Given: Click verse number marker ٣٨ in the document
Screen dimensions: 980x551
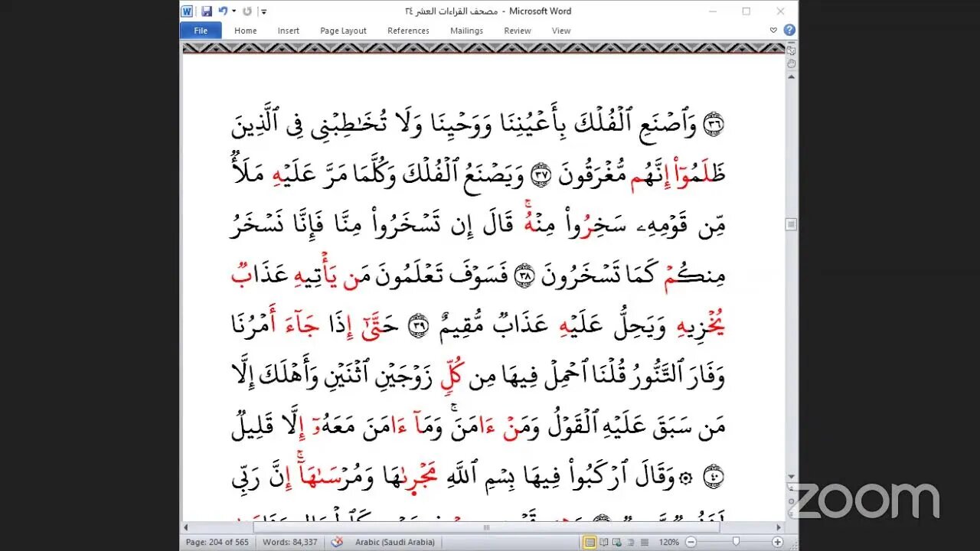Looking at the screenshot, I should 525,275.
